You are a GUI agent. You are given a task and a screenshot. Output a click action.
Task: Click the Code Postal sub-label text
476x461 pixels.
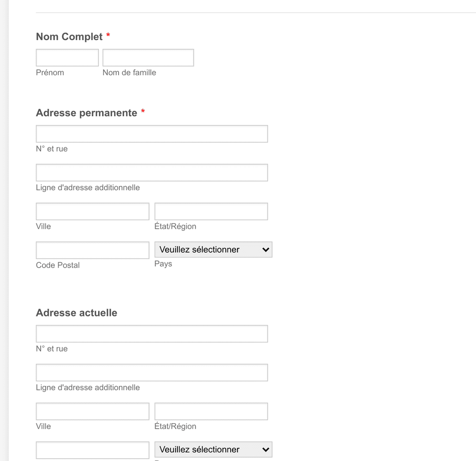point(57,265)
